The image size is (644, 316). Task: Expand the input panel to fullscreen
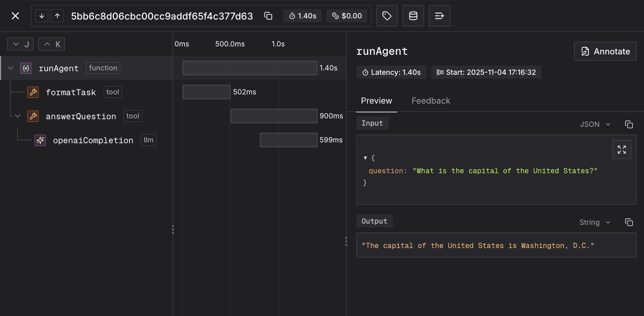(x=622, y=150)
